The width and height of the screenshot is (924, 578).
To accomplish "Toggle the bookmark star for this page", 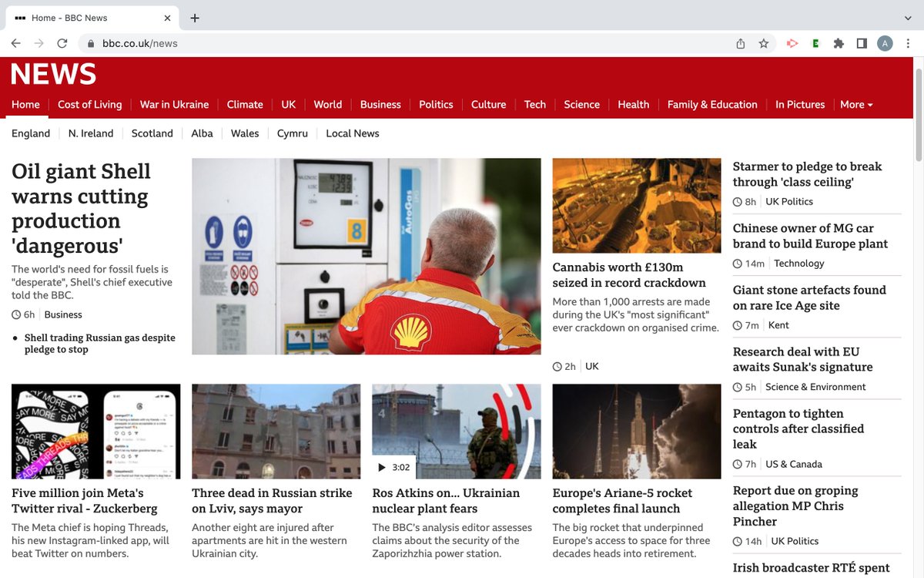I will 763,43.
